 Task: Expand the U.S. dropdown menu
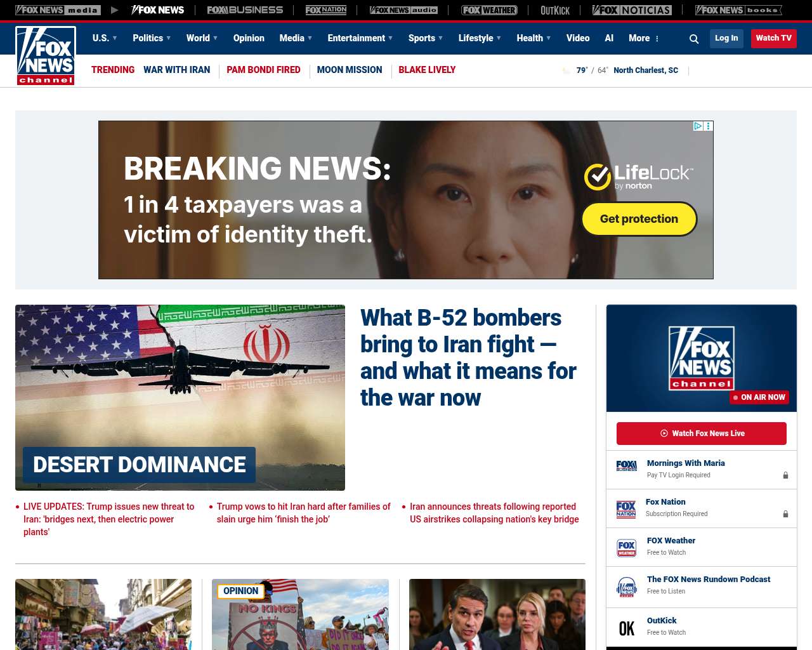105,38
